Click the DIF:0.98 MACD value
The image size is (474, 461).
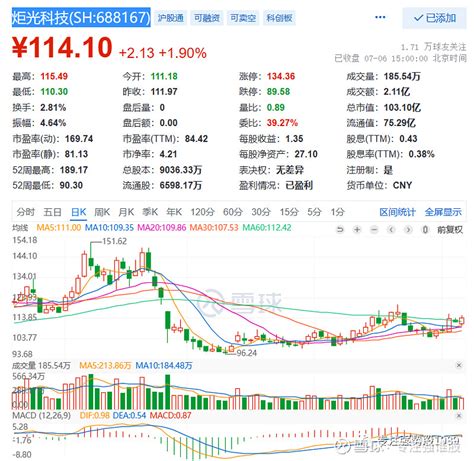(x=95, y=416)
